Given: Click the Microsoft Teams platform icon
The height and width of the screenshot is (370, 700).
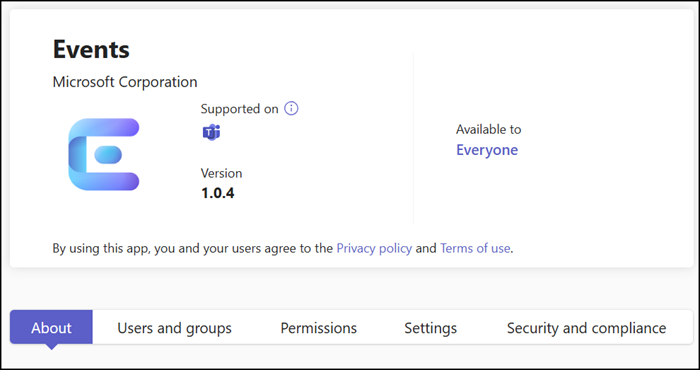Looking at the screenshot, I should [x=212, y=133].
